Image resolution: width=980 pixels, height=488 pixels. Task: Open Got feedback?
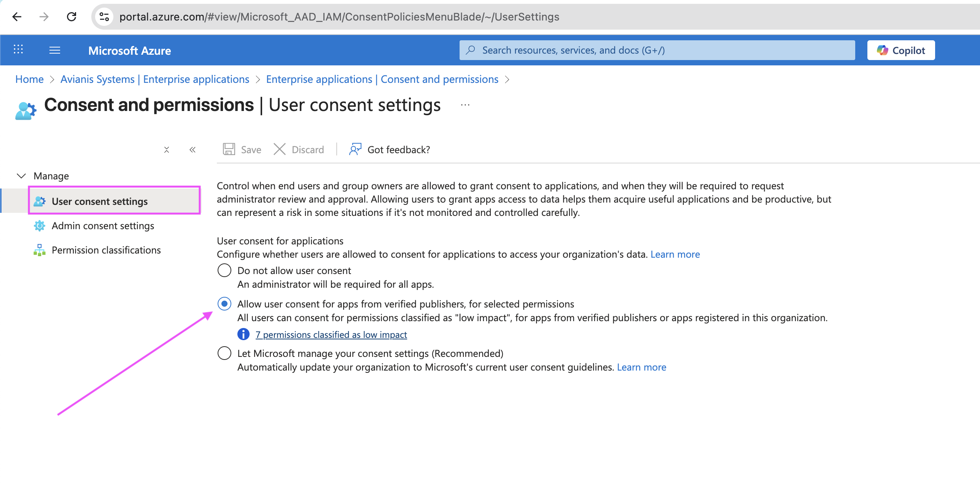pyautogui.click(x=390, y=149)
